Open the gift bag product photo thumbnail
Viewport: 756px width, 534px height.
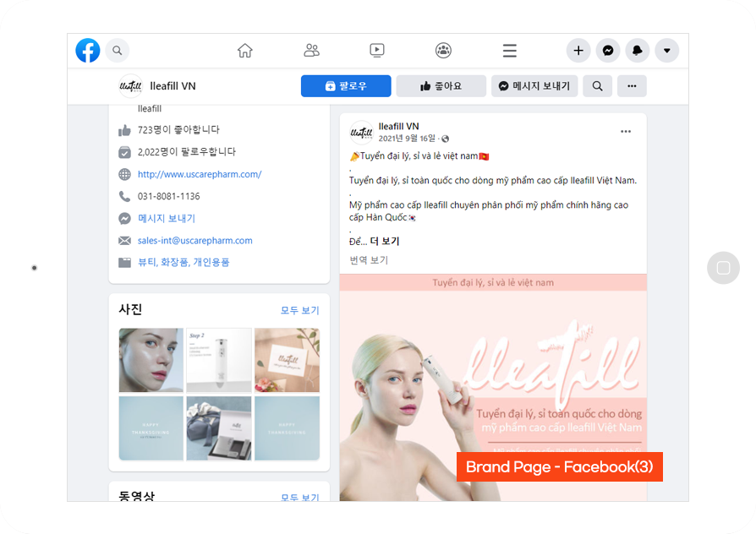point(219,428)
